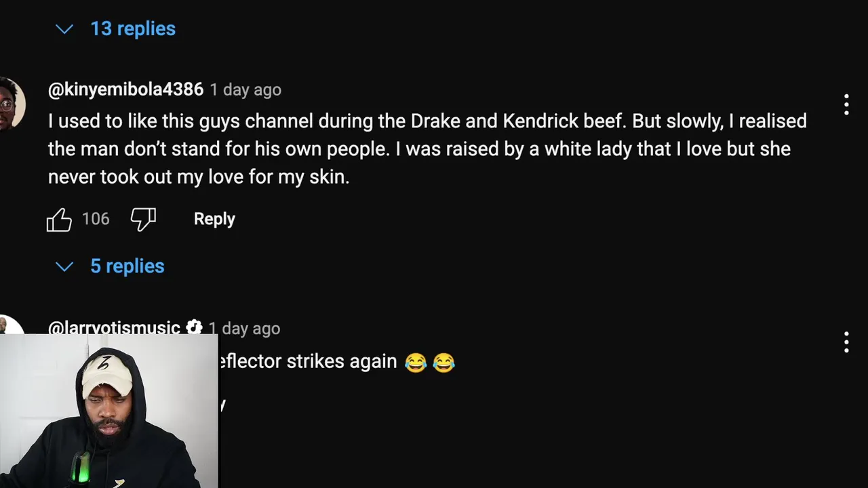Open the '1 day ago' timestamp of larryotismusic's comment
This screenshot has height=488, width=868.
coord(244,329)
